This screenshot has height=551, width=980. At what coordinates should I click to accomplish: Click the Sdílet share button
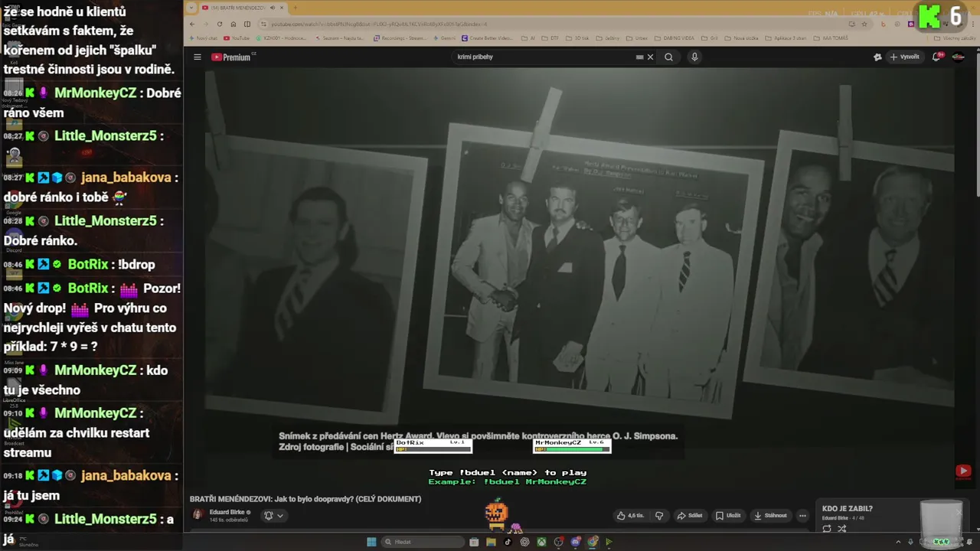[x=690, y=516]
